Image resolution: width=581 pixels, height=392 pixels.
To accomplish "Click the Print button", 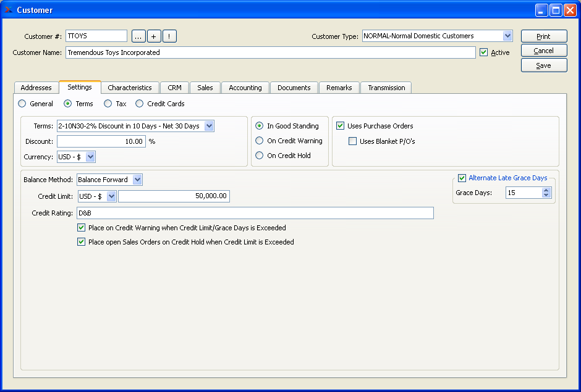I will tap(544, 36).
